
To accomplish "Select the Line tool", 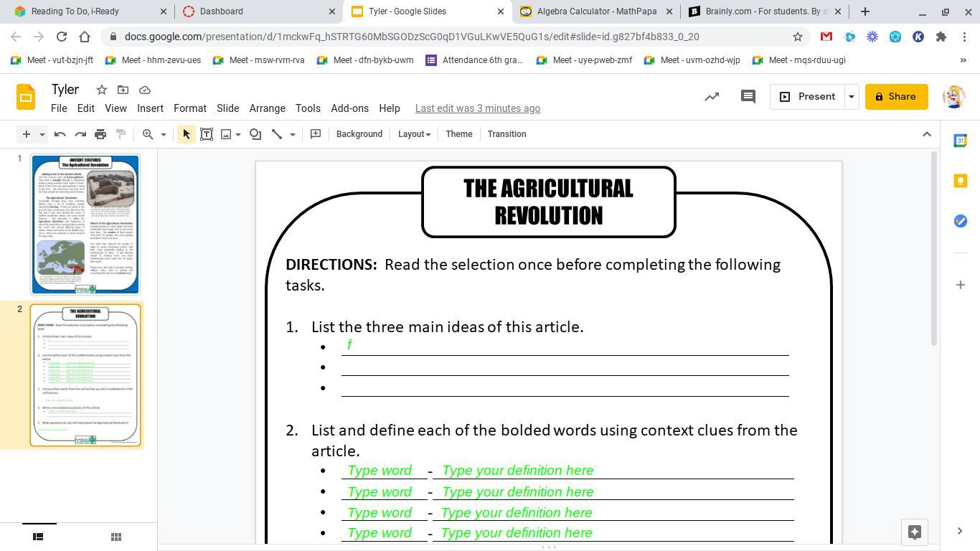I will pyautogui.click(x=277, y=134).
